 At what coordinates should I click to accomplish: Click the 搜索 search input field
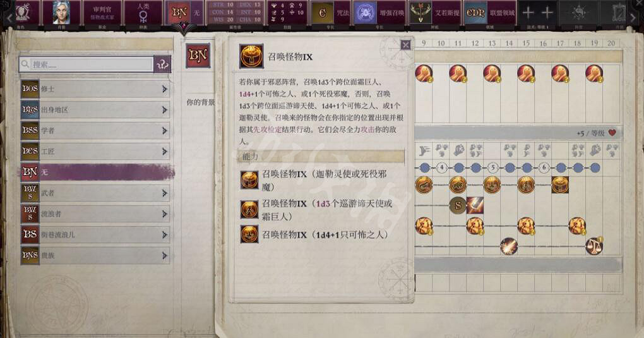click(86, 64)
